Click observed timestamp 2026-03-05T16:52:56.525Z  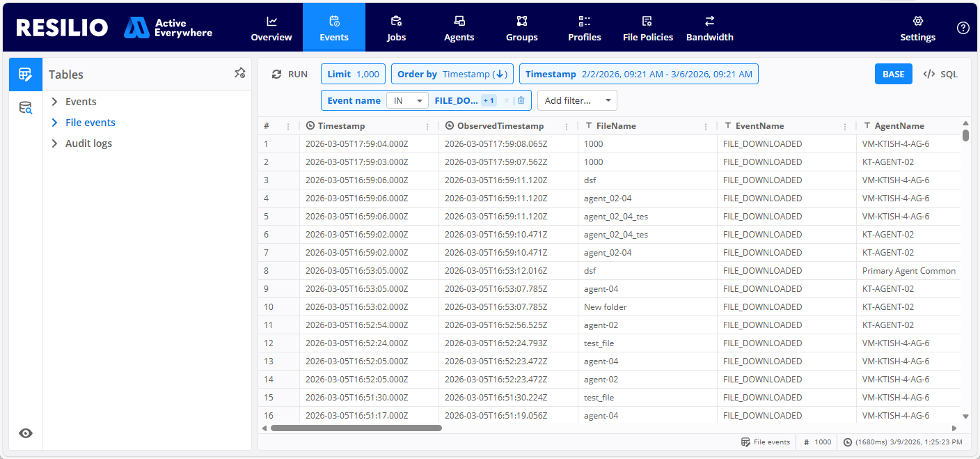508,325
